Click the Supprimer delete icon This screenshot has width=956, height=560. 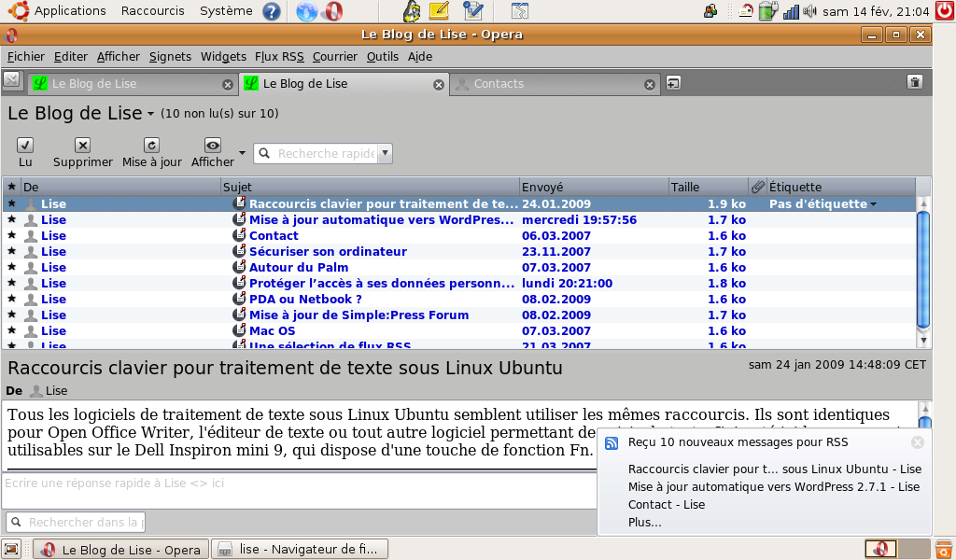[82, 145]
